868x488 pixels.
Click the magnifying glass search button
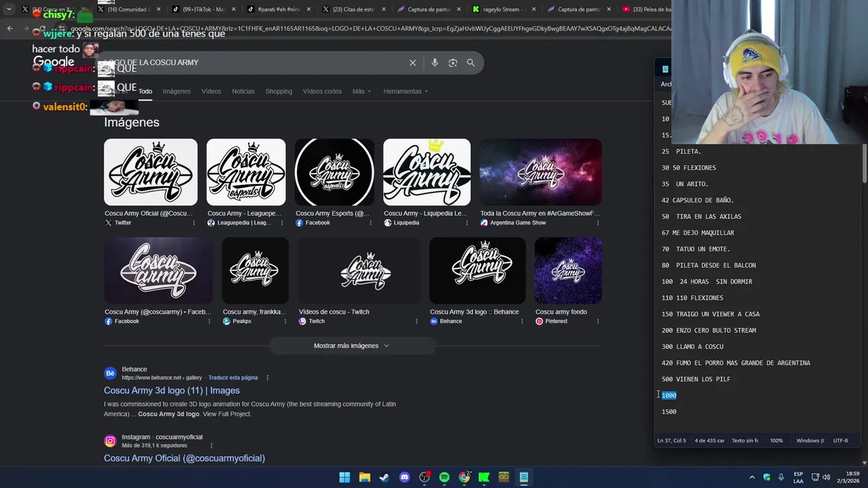click(471, 62)
